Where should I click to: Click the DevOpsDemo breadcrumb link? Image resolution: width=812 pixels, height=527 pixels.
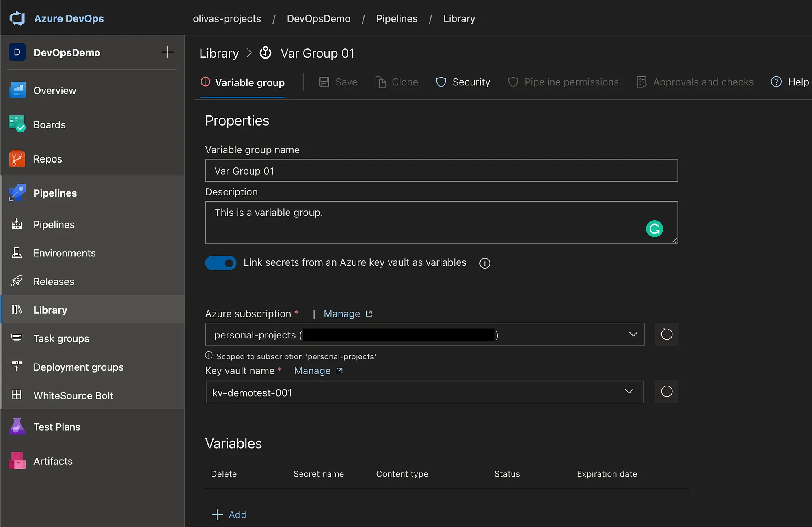coord(319,19)
